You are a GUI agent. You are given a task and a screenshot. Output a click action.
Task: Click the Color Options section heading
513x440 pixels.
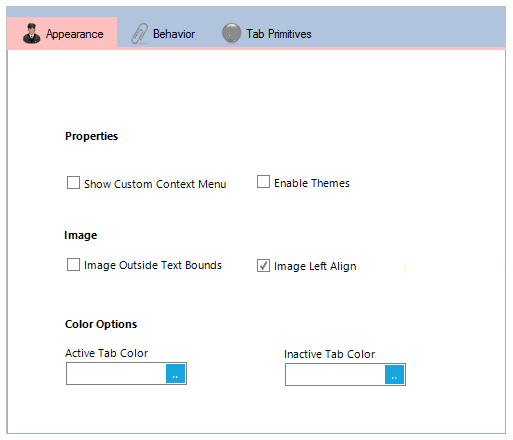click(x=101, y=324)
